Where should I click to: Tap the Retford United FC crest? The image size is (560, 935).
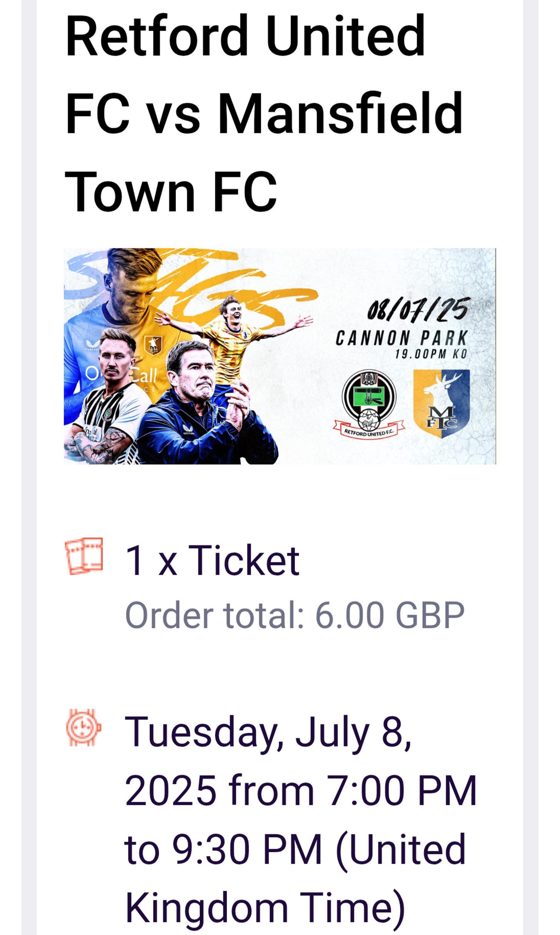click(369, 404)
